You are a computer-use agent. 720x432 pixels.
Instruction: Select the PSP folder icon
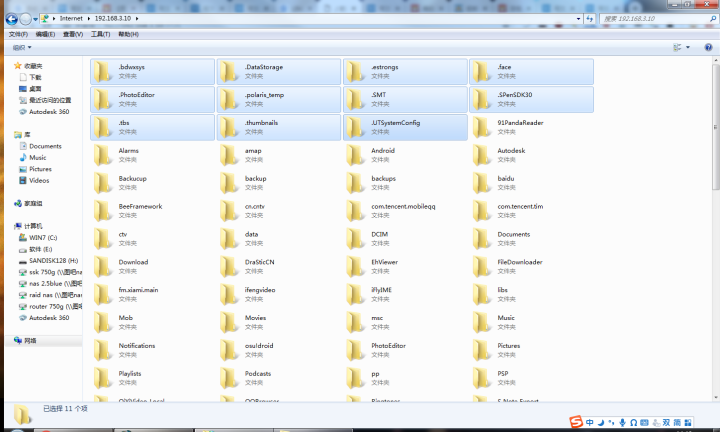(x=482, y=378)
